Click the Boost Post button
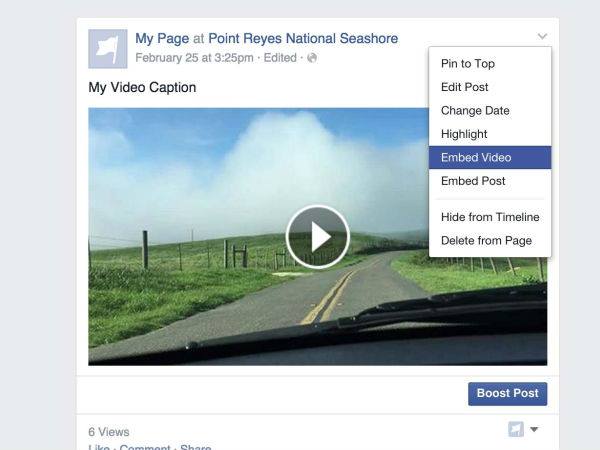This screenshot has height=450, width=600. [x=507, y=393]
